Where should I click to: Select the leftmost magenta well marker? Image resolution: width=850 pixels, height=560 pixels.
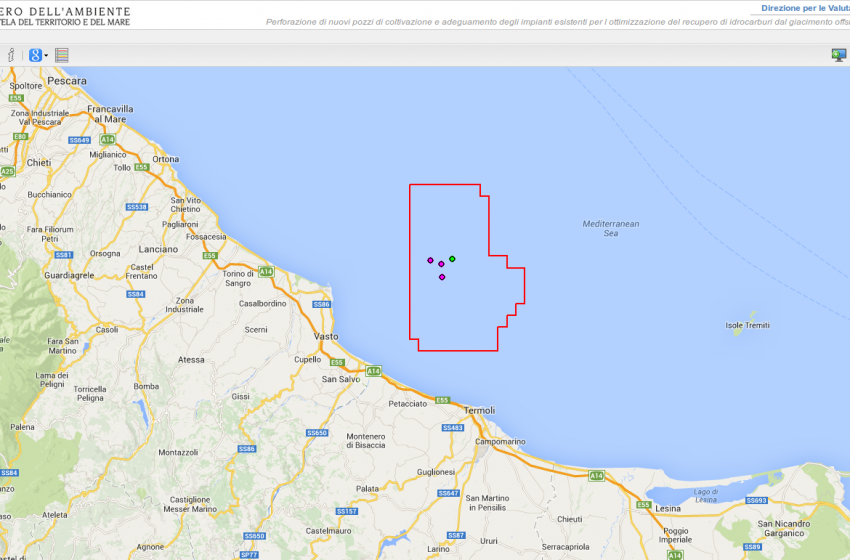click(431, 260)
